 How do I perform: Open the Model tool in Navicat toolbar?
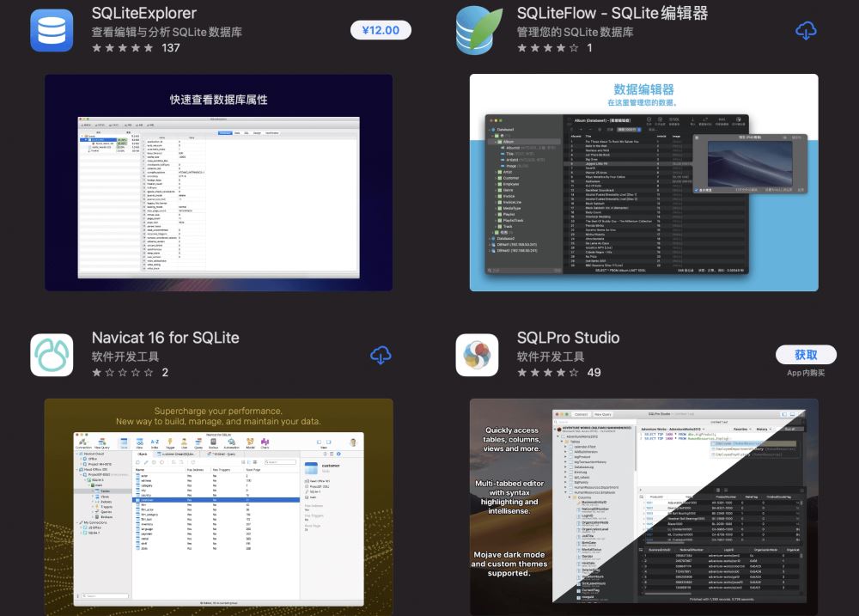tap(249, 442)
